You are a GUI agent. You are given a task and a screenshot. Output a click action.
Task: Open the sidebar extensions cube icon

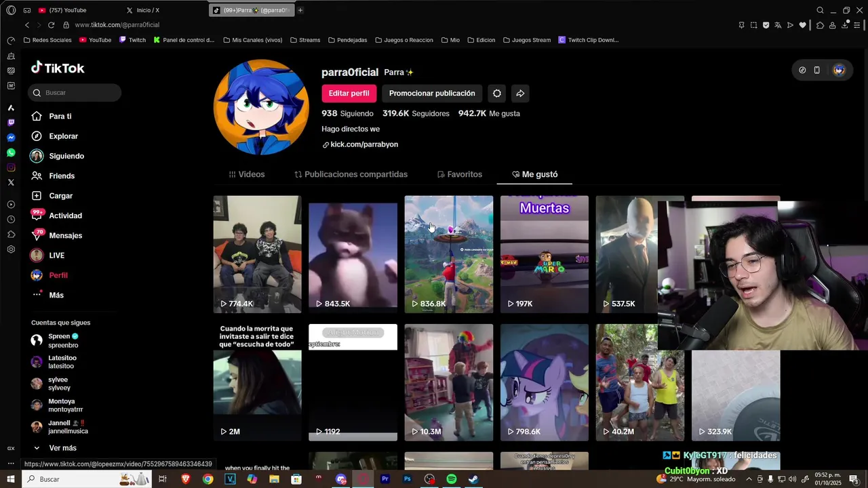coord(11,235)
